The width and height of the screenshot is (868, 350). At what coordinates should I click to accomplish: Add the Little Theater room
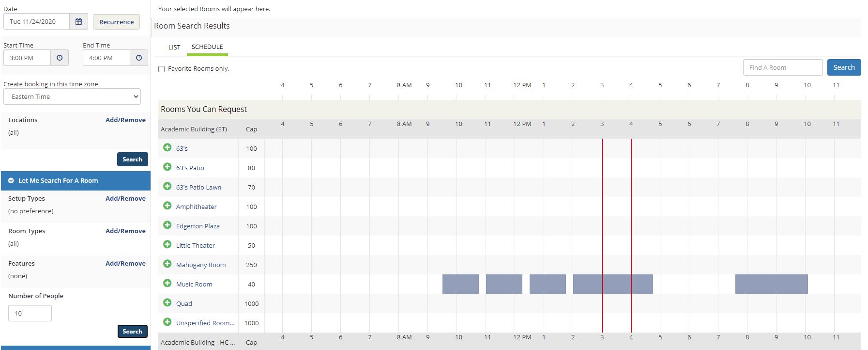(168, 244)
